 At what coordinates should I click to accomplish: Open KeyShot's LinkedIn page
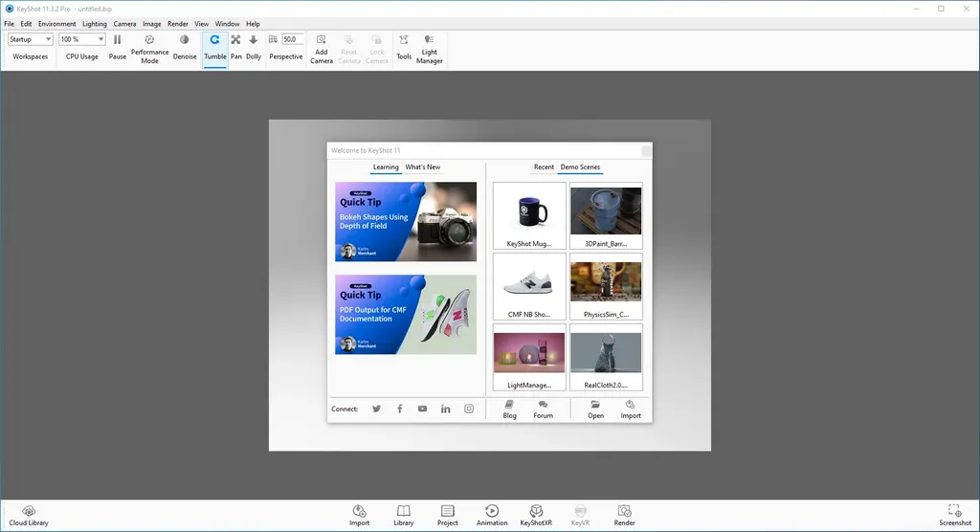pyautogui.click(x=446, y=409)
